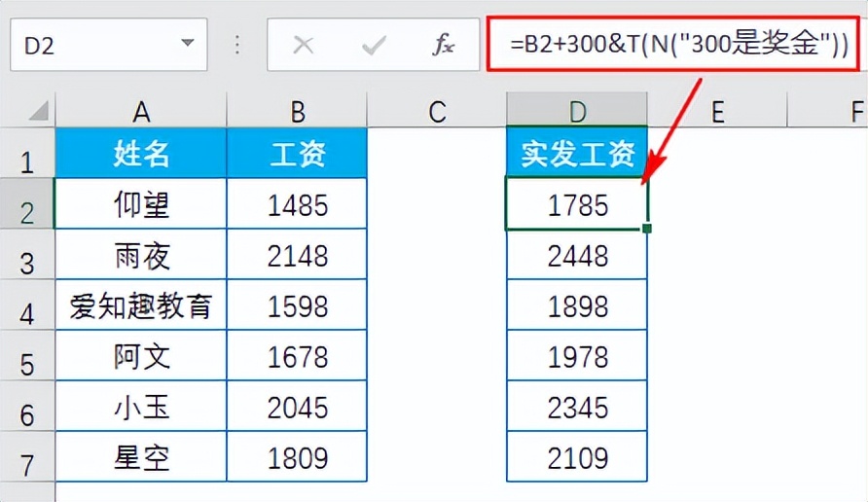Image resolution: width=868 pixels, height=502 pixels.
Task: Select all cells with the corner triangle
Action: point(38,110)
